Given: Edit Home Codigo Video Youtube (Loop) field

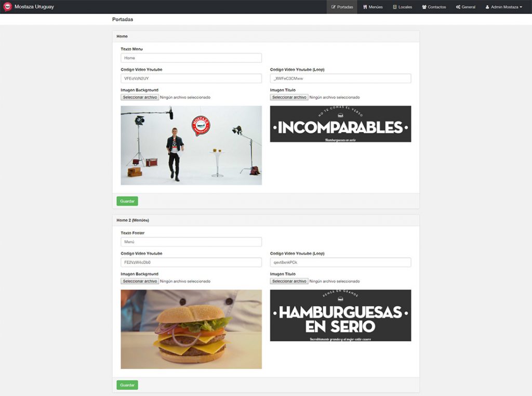Looking at the screenshot, I should pos(340,78).
